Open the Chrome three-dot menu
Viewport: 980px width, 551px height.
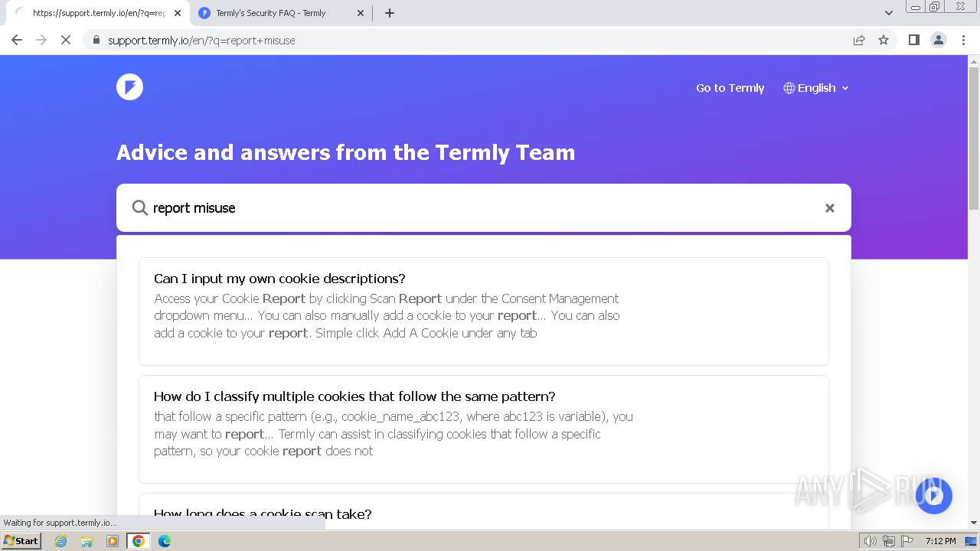pyautogui.click(x=963, y=40)
